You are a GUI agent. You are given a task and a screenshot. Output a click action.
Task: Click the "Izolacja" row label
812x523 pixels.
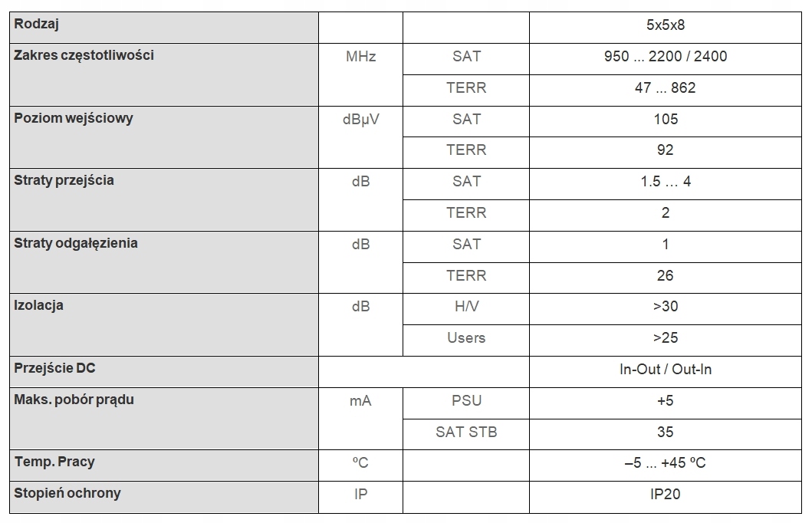click(39, 305)
